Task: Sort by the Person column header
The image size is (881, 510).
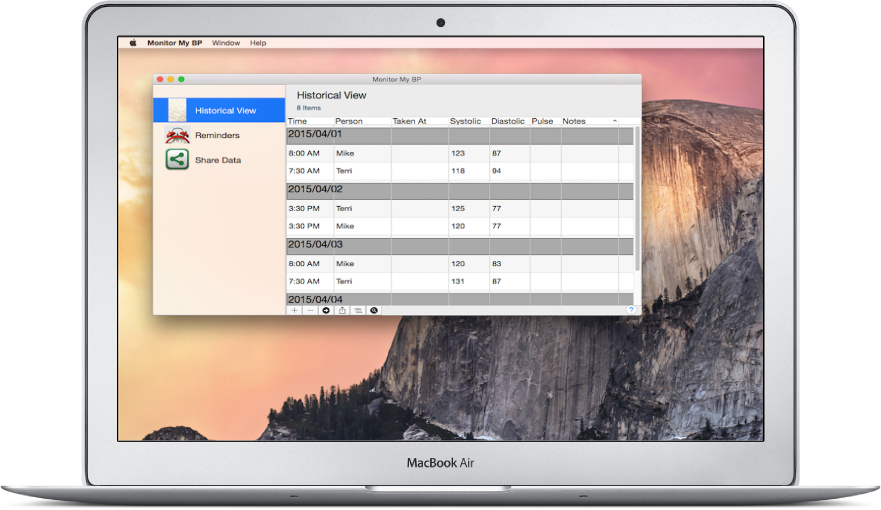Action: [362, 121]
